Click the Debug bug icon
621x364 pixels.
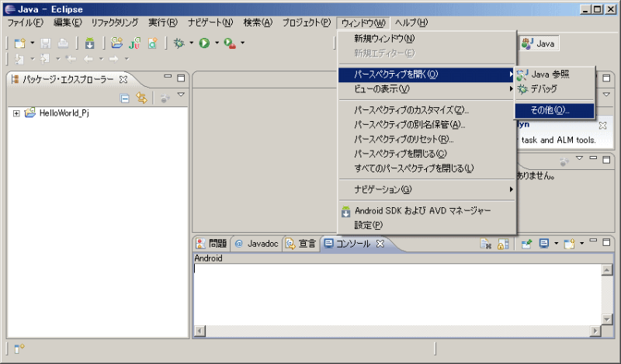(179, 43)
